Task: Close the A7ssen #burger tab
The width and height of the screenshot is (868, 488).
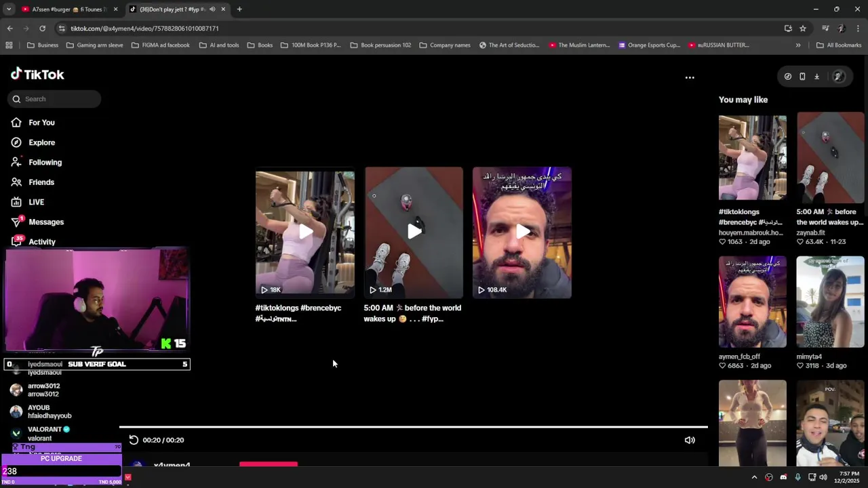Action: coord(115,9)
